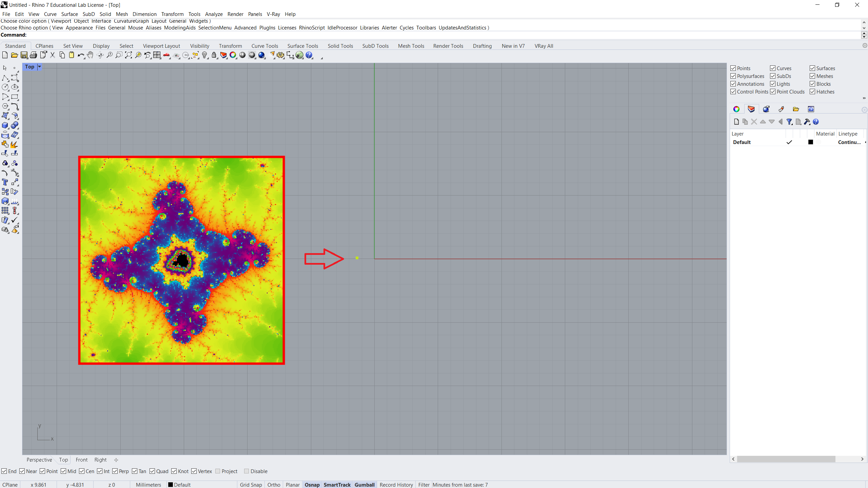The width and height of the screenshot is (868, 488).
Task: Click the layer Tools hammer icon
Action: pos(807,122)
